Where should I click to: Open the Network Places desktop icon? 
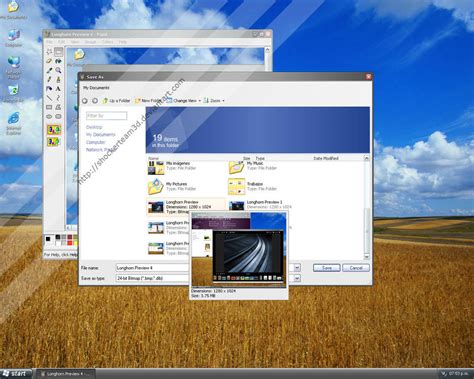(14, 68)
